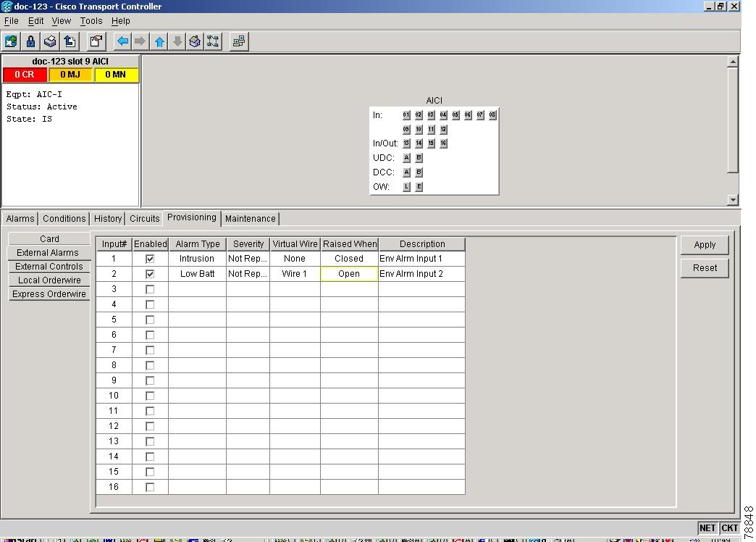
Task: Click the lock node toolbar icon
Action: click(30, 41)
